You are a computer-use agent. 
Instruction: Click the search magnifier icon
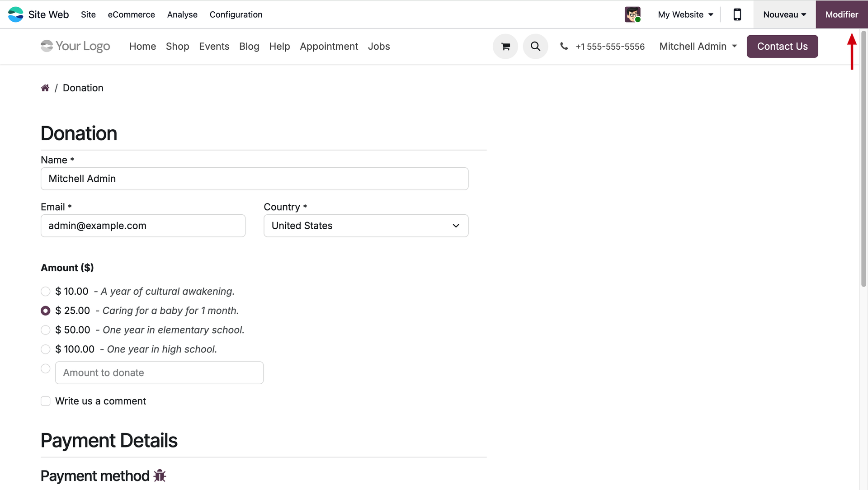[535, 46]
